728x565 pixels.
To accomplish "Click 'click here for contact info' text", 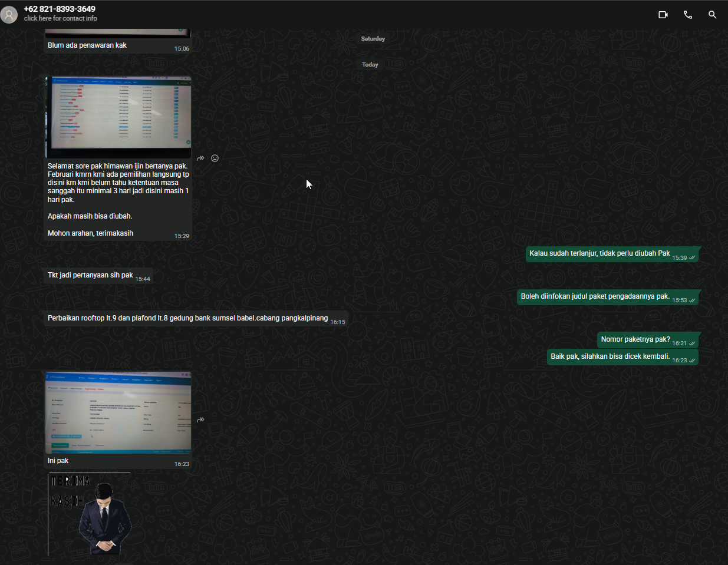I will (61, 19).
